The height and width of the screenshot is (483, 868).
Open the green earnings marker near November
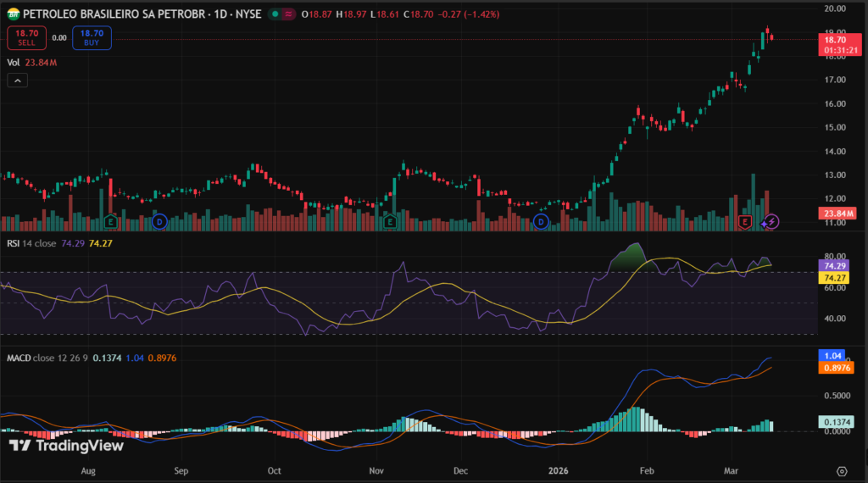pyautogui.click(x=391, y=222)
